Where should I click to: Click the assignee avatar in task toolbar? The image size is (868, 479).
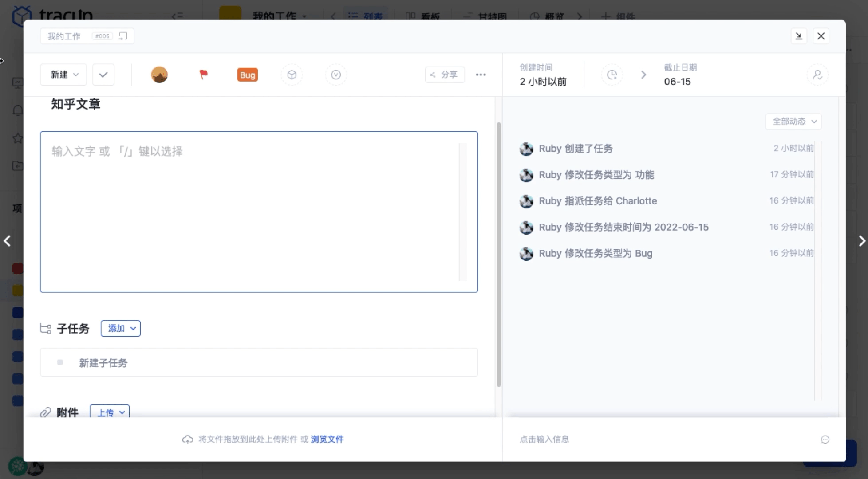[159, 75]
